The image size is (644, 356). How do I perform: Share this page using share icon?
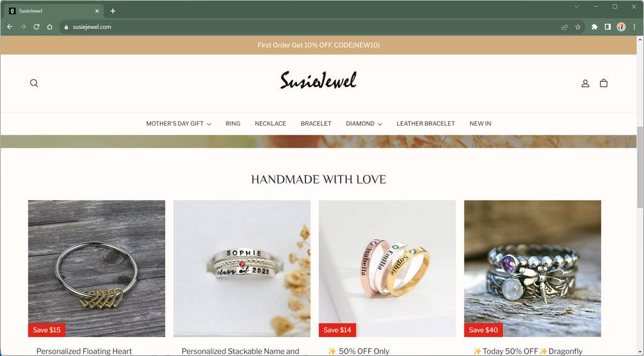(565, 27)
